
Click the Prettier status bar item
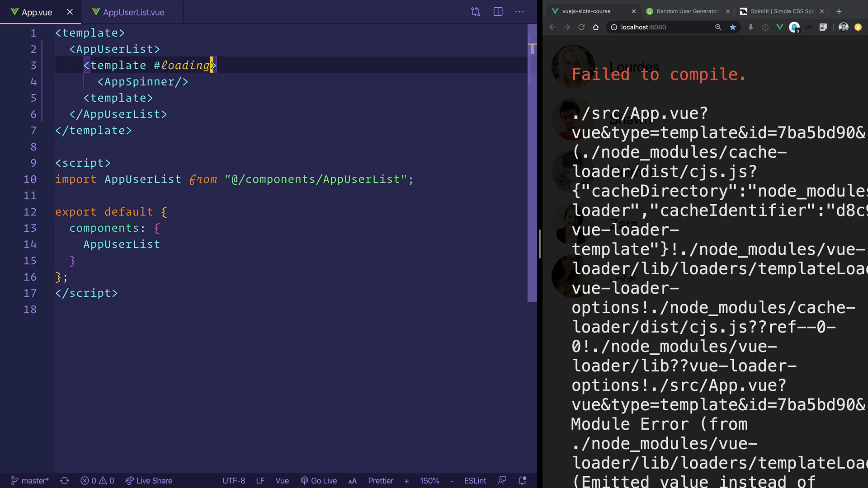point(381,481)
